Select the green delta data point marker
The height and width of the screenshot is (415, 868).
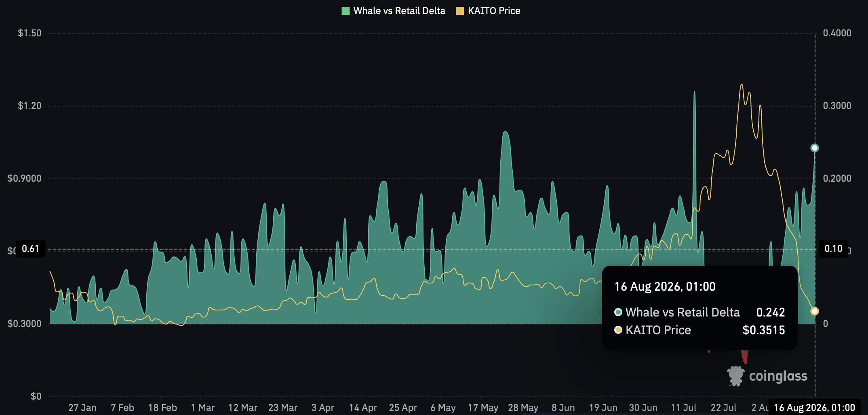pos(815,148)
